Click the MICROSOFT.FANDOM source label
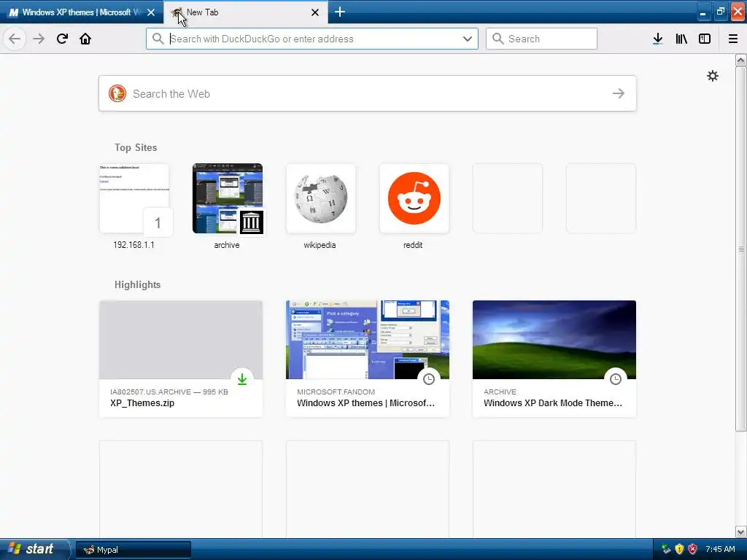Viewport: 747px width, 560px height. [336, 392]
